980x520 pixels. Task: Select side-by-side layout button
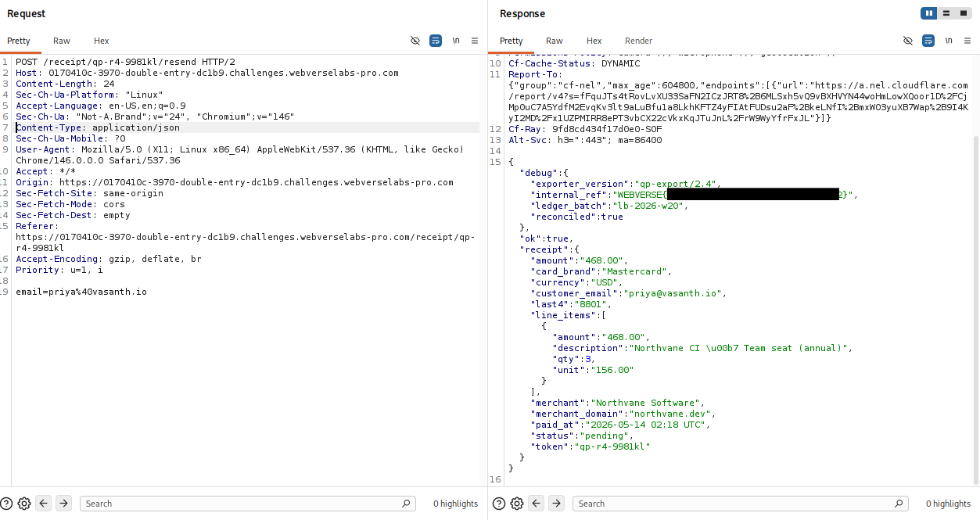pyautogui.click(x=929, y=13)
